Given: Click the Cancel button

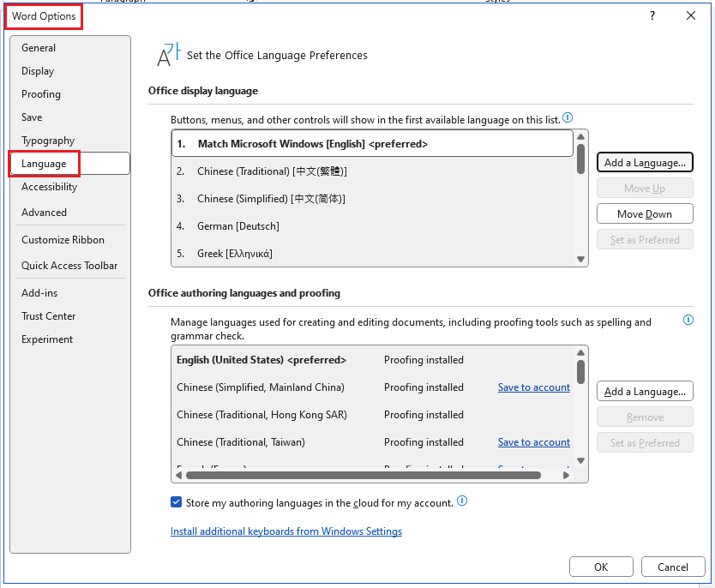Looking at the screenshot, I should 673,567.
